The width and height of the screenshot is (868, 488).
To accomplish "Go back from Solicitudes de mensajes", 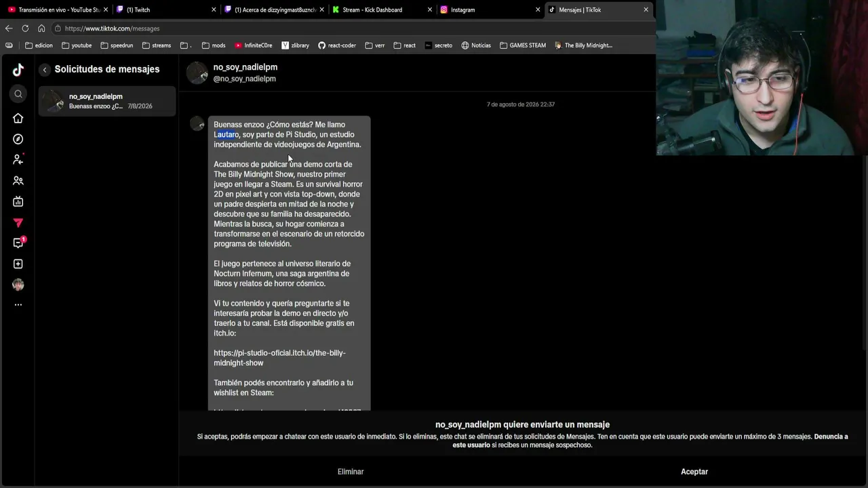I will [x=45, y=70].
